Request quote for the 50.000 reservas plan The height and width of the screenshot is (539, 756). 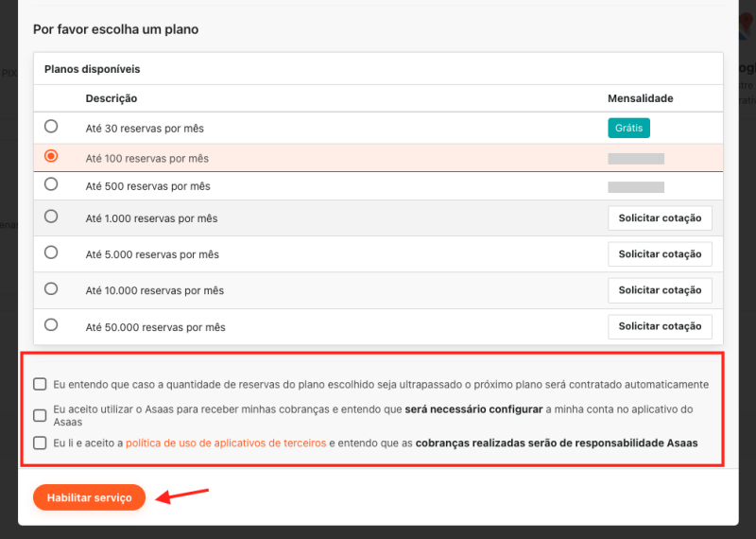click(660, 326)
